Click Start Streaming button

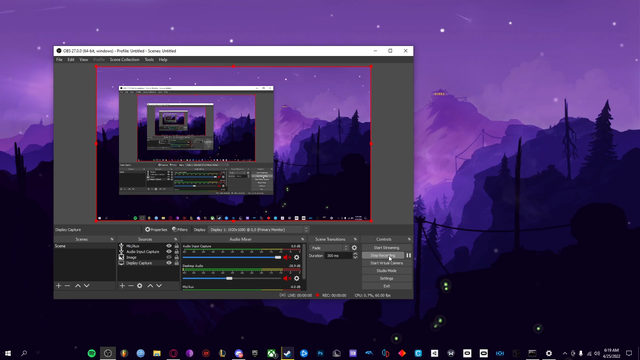click(x=387, y=248)
